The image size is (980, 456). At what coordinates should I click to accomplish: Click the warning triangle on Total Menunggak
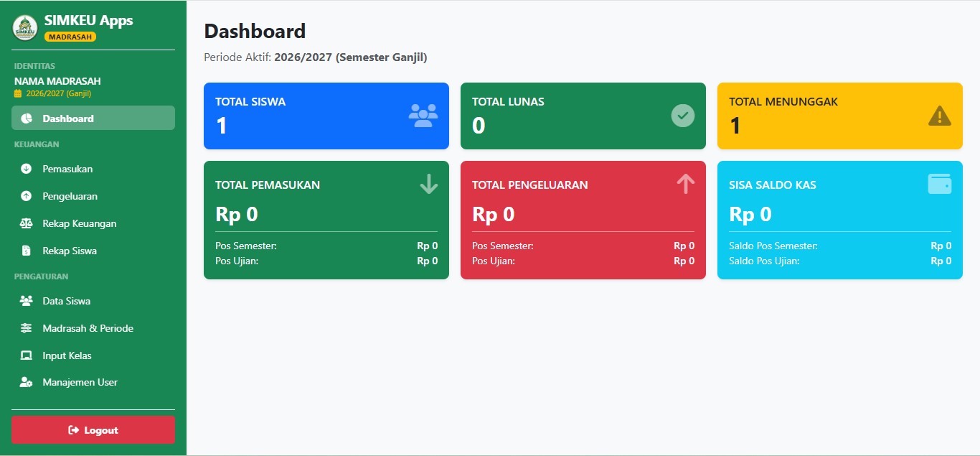pyautogui.click(x=940, y=116)
